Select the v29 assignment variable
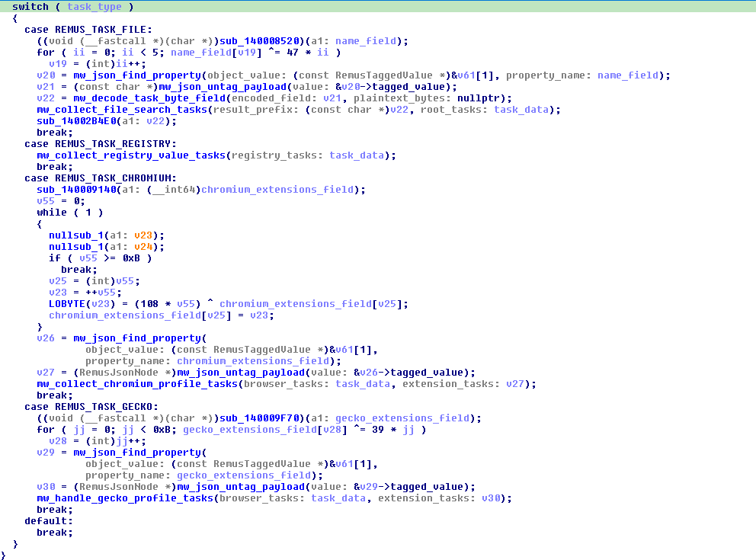 tap(46, 453)
